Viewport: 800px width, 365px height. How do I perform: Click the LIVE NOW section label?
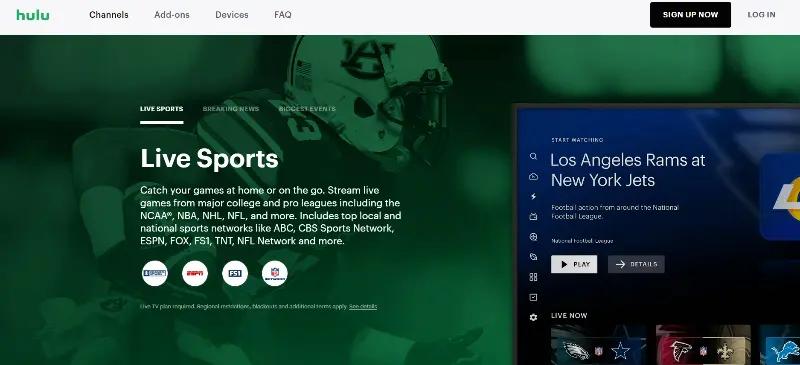point(569,315)
